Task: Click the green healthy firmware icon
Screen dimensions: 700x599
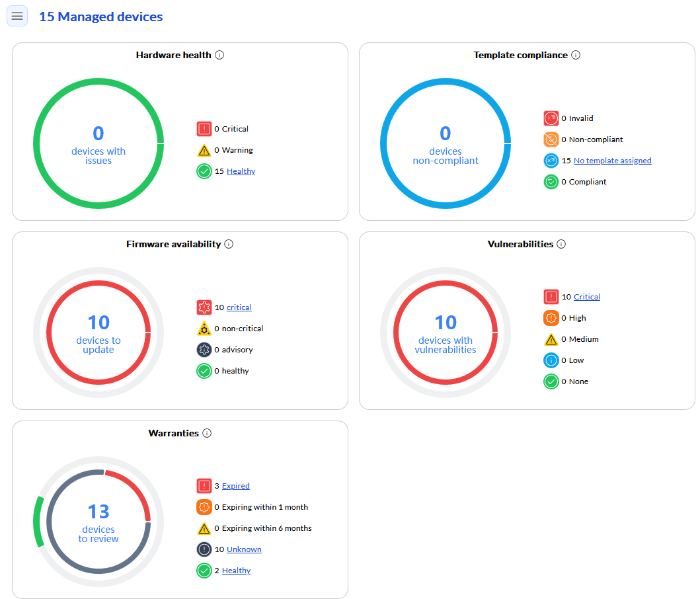Action: point(204,371)
